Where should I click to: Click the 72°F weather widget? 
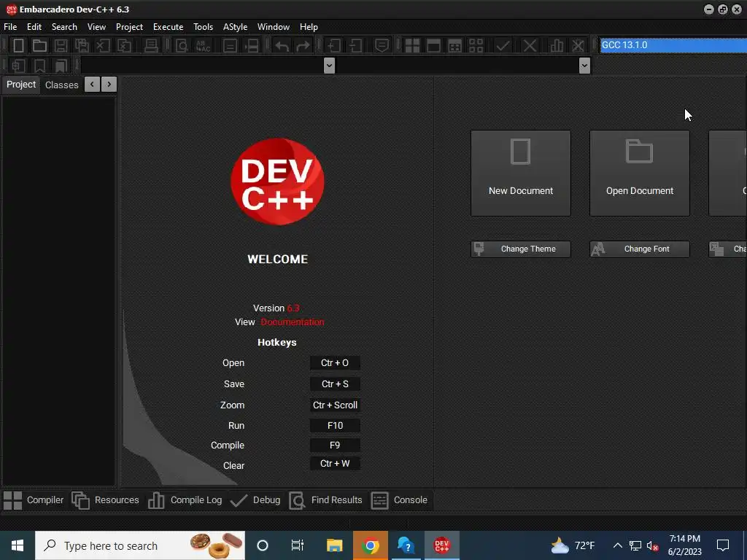pos(573,545)
